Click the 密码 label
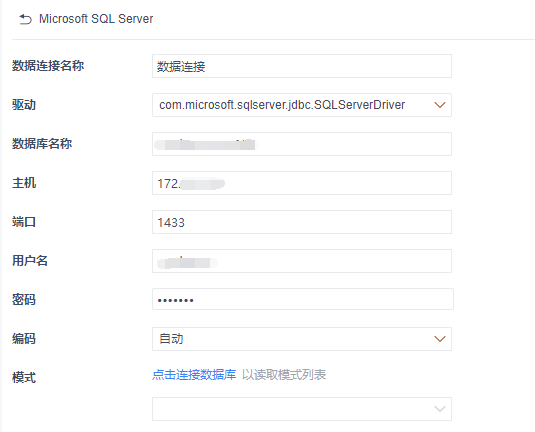The image size is (535, 432). click(x=24, y=300)
